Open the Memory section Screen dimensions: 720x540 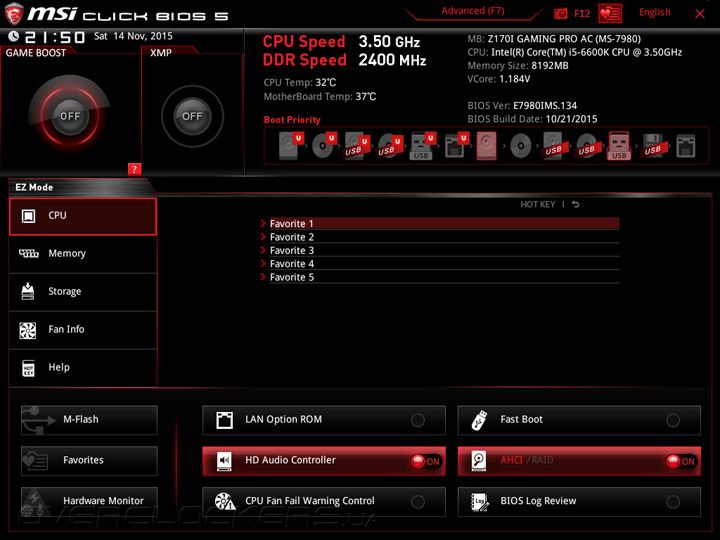tap(83, 254)
